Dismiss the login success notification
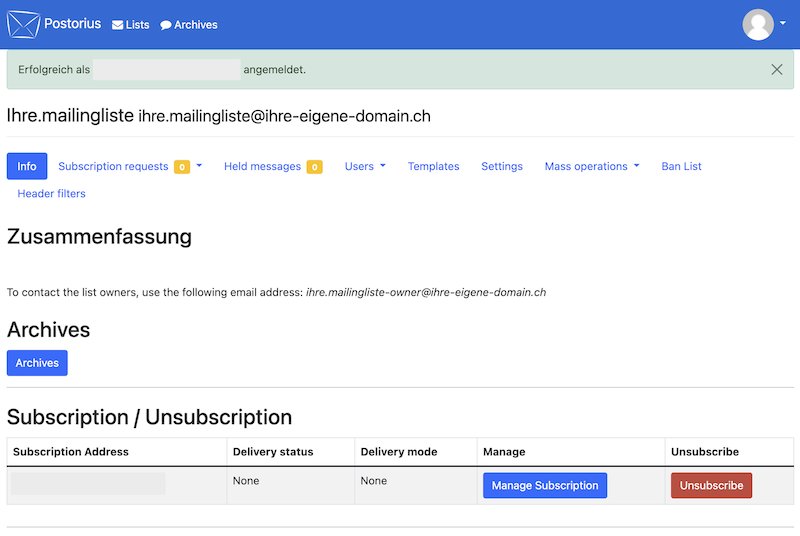The image size is (800, 536). (x=777, y=69)
